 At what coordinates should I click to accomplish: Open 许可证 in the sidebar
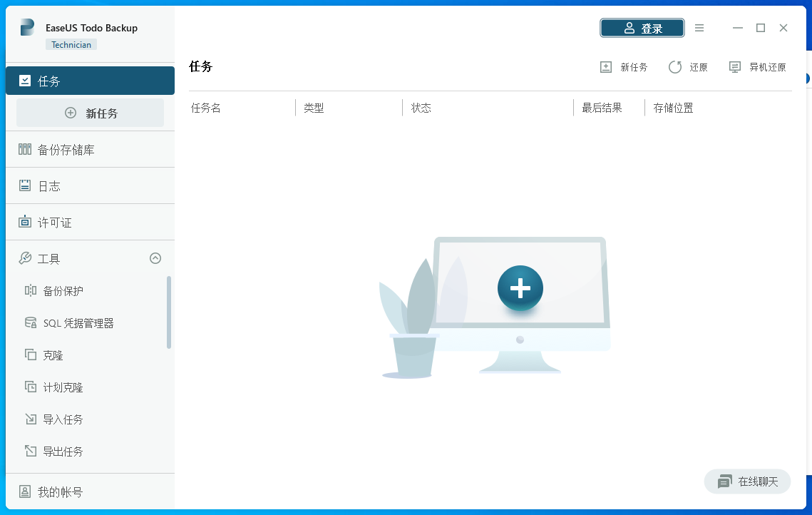pyautogui.click(x=90, y=223)
